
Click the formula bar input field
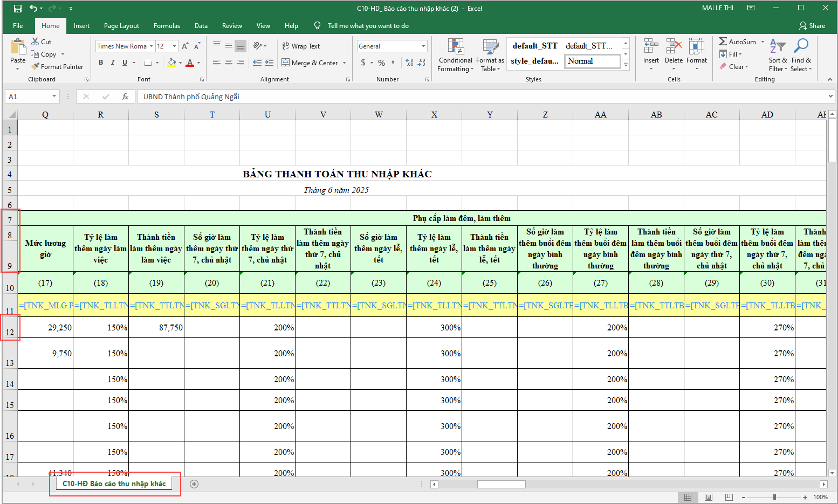click(x=480, y=96)
